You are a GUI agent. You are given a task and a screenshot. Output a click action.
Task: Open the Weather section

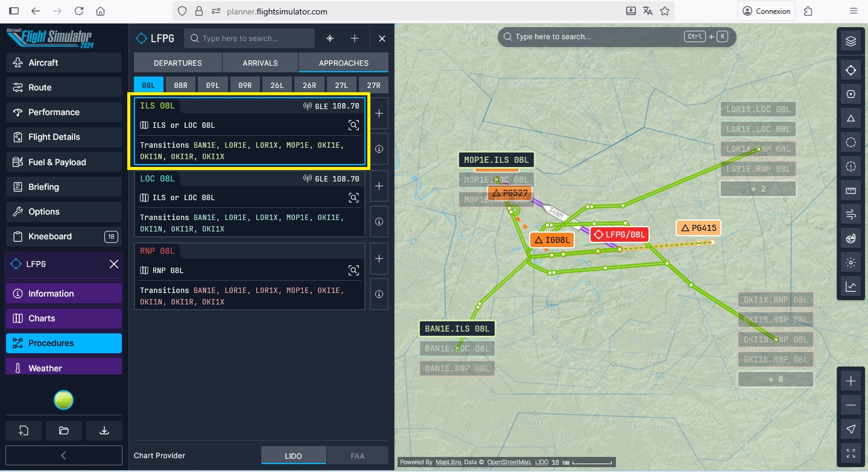pyautogui.click(x=64, y=368)
